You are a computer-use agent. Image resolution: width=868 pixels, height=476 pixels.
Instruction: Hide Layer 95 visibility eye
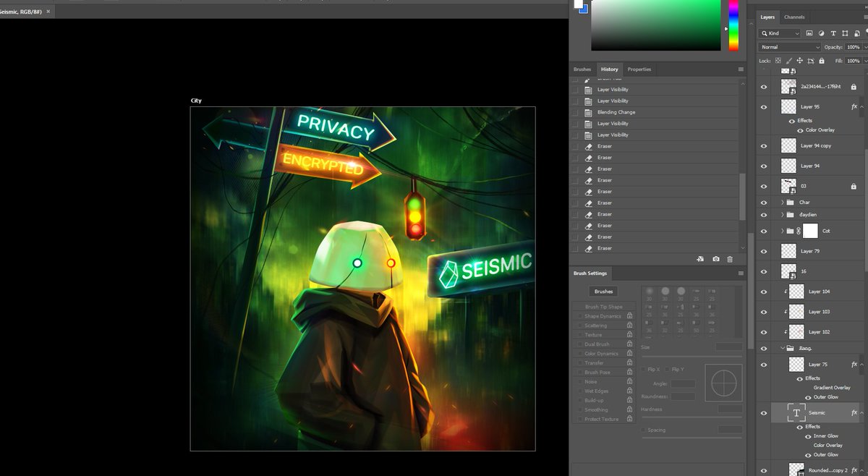tap(764, 106)
